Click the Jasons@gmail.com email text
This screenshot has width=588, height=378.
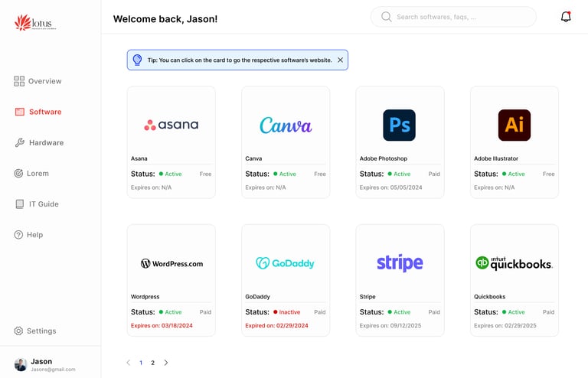pos(53,370)
